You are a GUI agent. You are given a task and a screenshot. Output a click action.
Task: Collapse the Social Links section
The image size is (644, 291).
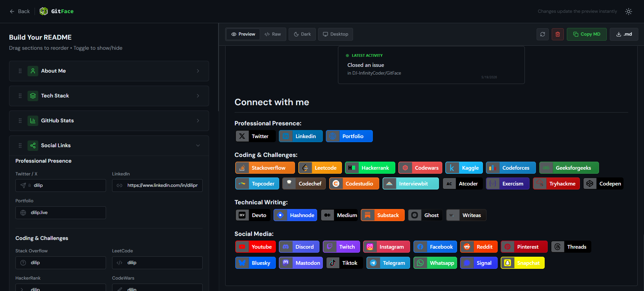click(109, 145)
